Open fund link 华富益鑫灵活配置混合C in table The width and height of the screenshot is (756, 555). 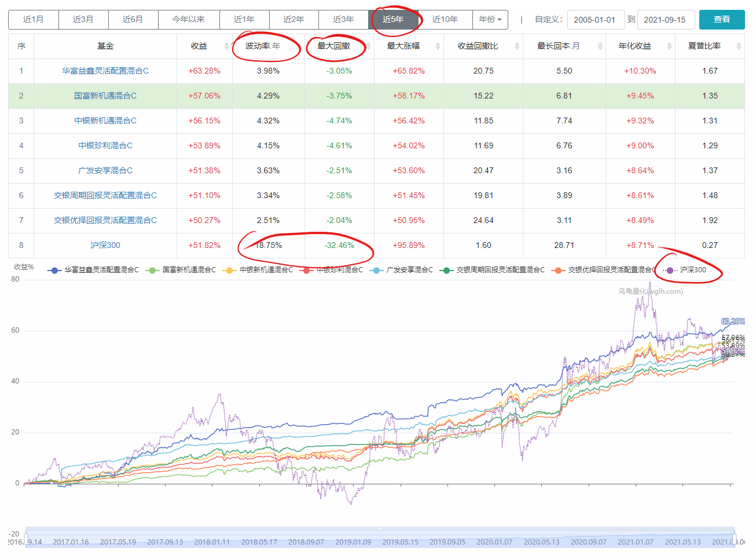pyautogui.click(x=105, y=71)
